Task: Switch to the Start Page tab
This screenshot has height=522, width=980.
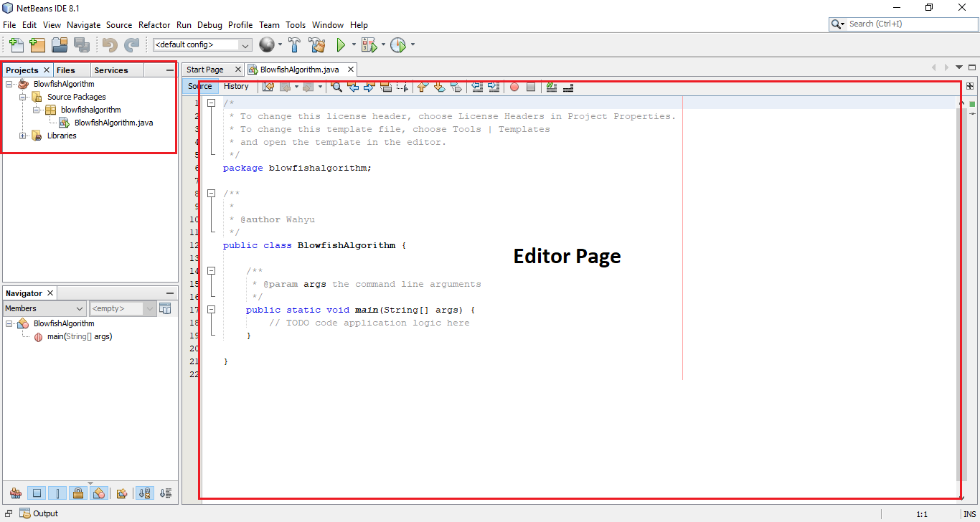Action: tap(205, 70)
